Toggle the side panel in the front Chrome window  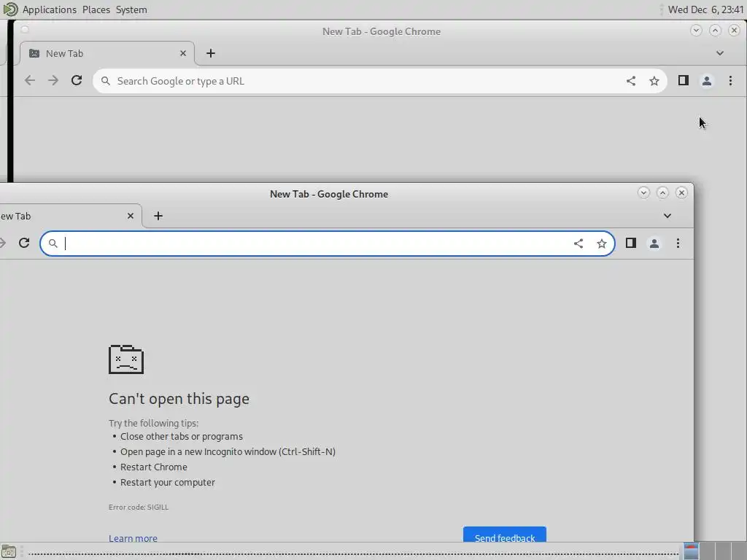click(631, 243)
